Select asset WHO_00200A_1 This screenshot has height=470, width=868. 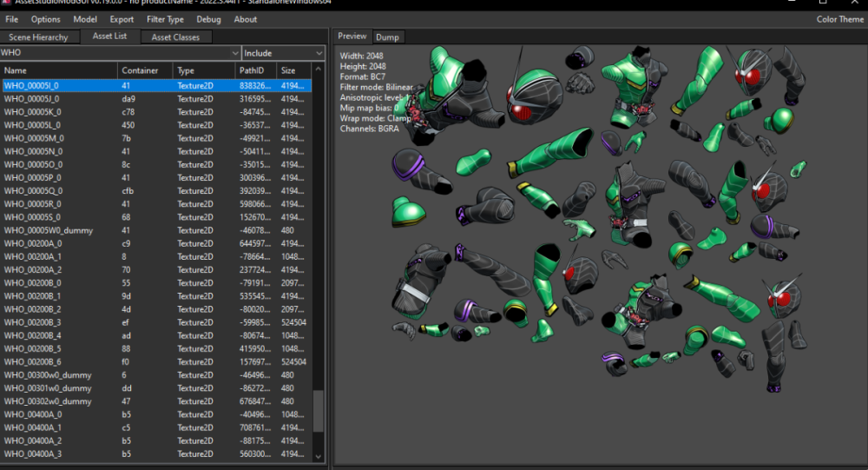pyautogui.click(x=156, y=256)
